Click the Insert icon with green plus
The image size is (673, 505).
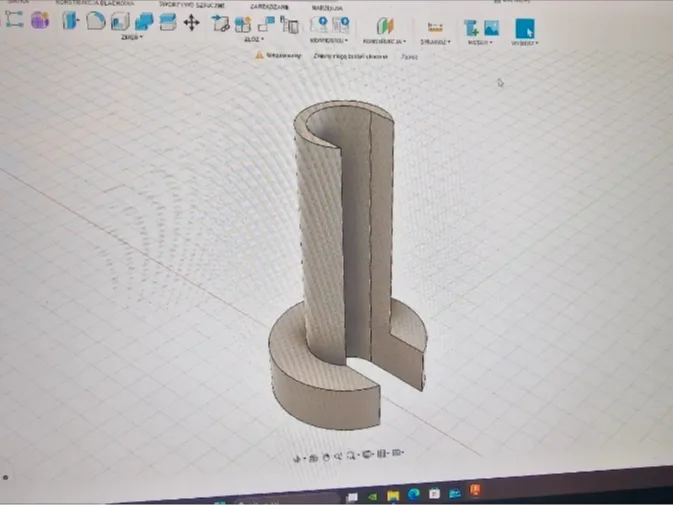coord(471,28)
